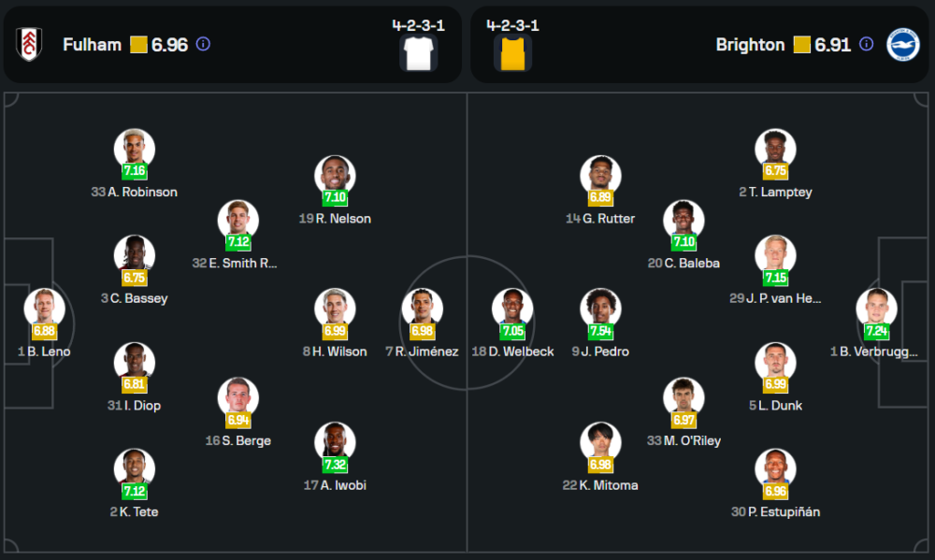
Task: Click the Brighton club crest
Action: point(903,44)
